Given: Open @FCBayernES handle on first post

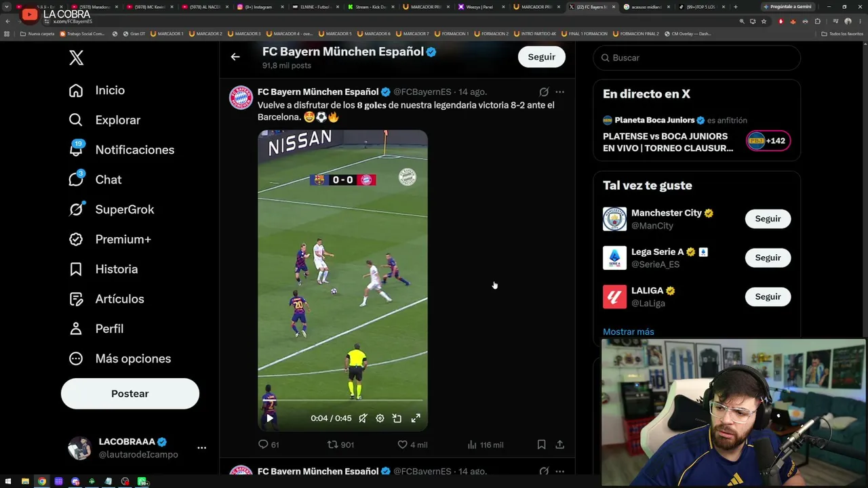Looking at the screenshot, I should 422,92.
